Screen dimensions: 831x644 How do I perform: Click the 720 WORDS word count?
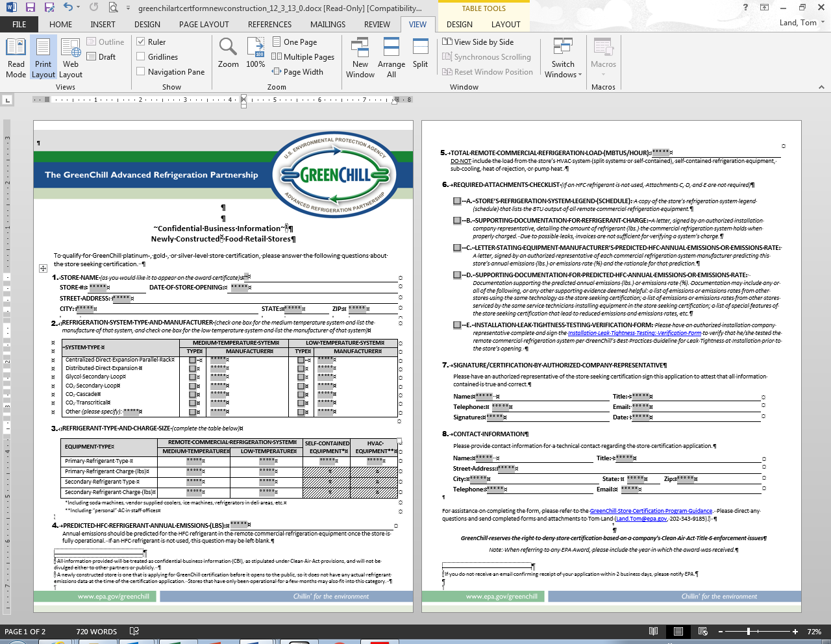point(97,632)
